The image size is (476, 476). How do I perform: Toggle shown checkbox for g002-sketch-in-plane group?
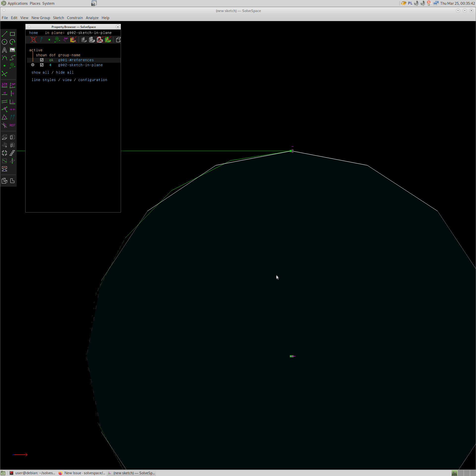pyautogui.click(x=42, y=65)
